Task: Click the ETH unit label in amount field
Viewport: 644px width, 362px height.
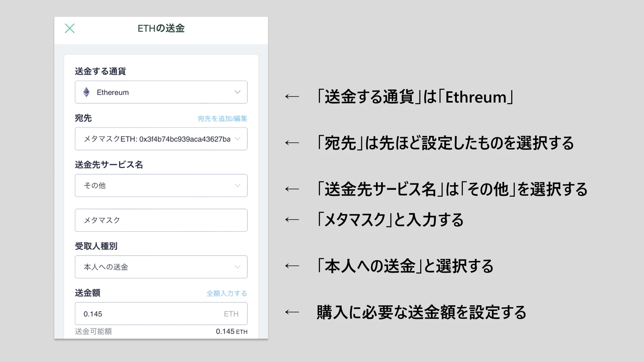Action: (x=231, y=314)
